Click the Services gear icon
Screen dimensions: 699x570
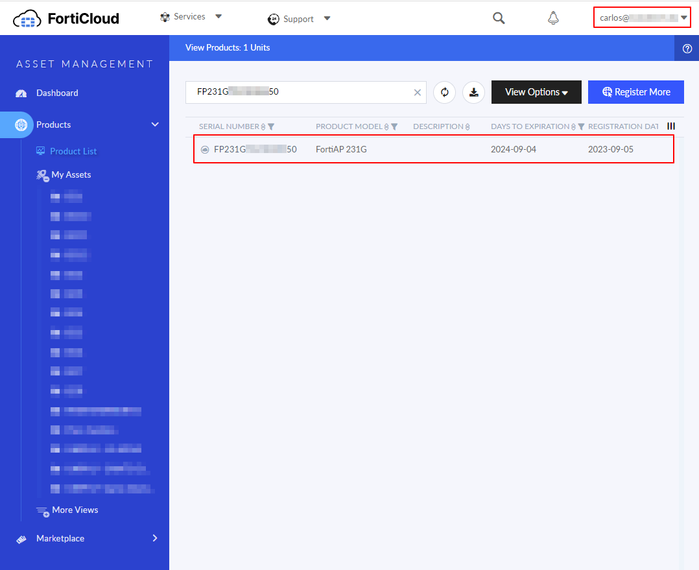point(165,17)
